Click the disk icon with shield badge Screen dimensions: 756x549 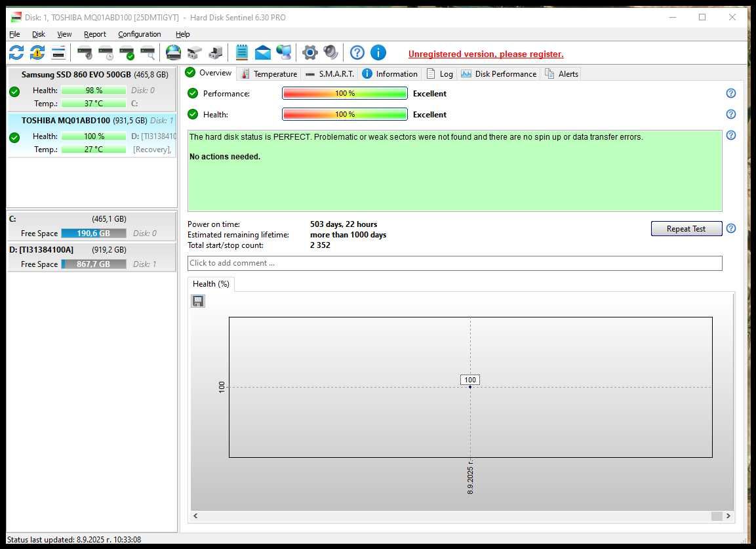[x=85, y=52]
